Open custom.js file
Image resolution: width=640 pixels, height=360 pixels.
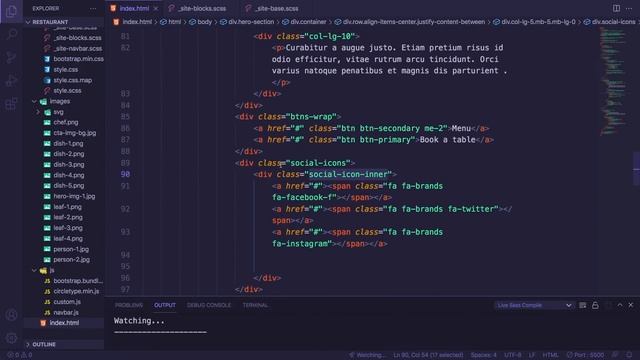[x=67, y=302]
